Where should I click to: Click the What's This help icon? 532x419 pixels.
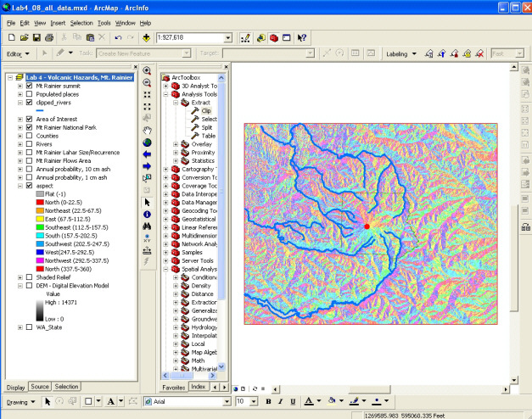point(301,37)
